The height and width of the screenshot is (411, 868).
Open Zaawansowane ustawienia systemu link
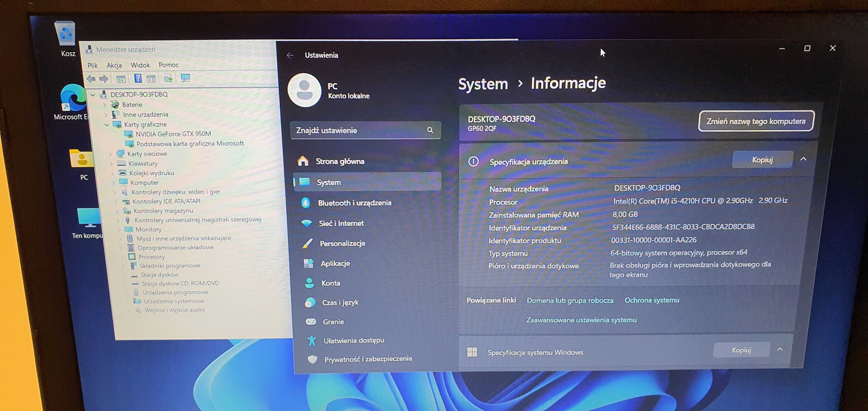[581, 320]
